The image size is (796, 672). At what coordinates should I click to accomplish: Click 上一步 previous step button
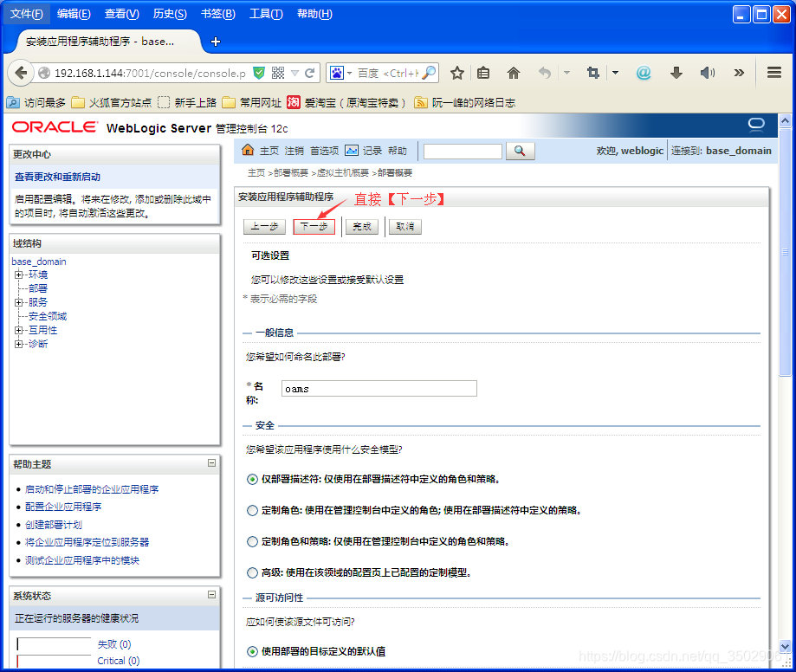coord(264,226)
